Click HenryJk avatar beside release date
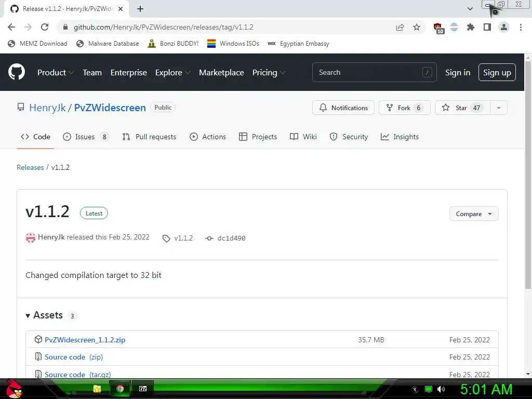Screen dimensions: 532x399 (x=31, y=237)
